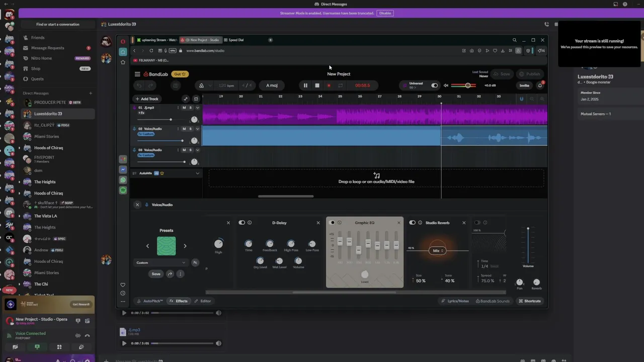Click the share preset arrow icon

coord(170,274)
